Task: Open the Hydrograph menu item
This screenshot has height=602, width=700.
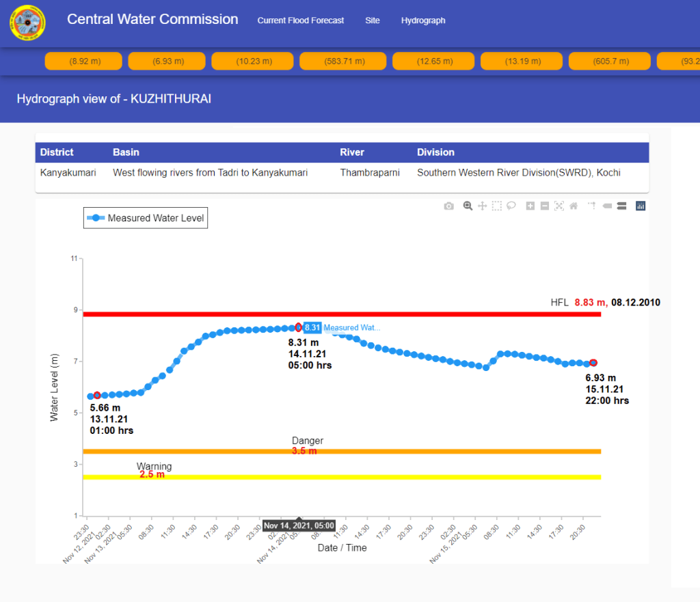Action: [x=423, y=20]
